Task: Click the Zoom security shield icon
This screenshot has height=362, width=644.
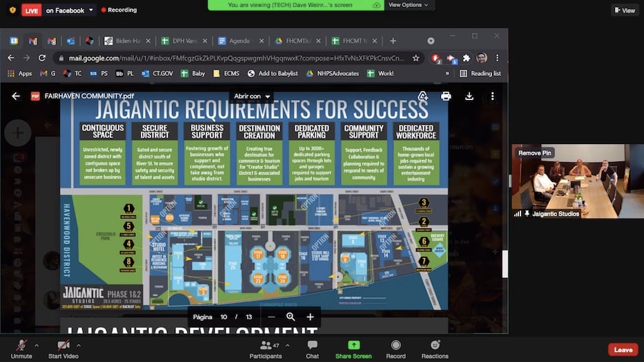Action: (12, 10)
